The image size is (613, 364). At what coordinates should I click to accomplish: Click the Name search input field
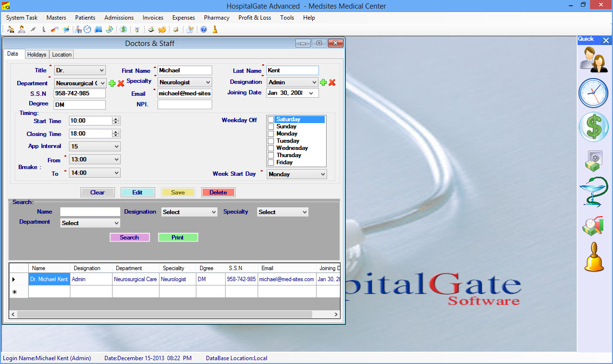(90, 212)
